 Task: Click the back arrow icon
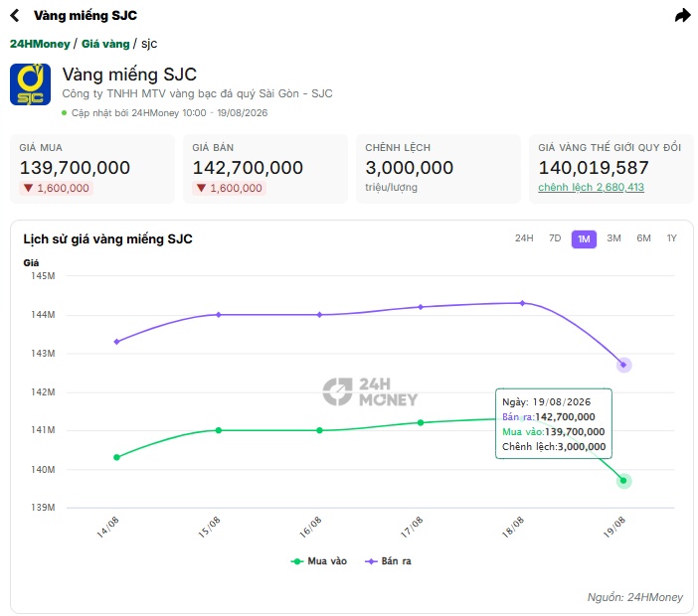coord(15,16)
